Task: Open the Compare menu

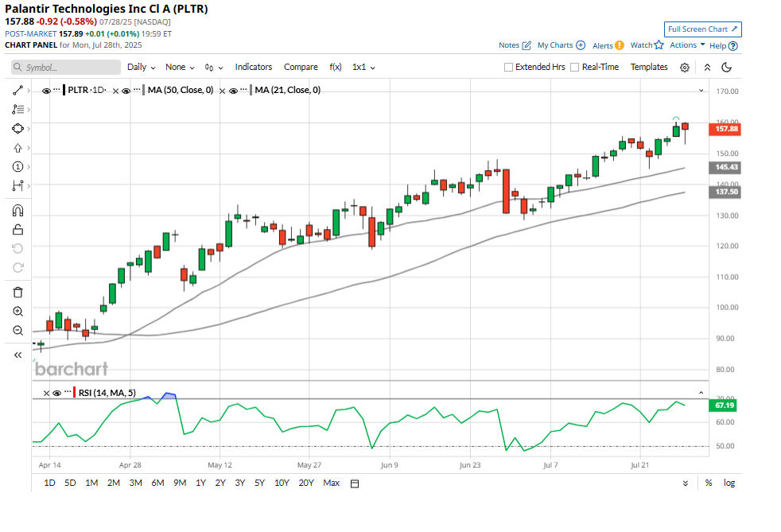Action: click(x=301, y=68)
